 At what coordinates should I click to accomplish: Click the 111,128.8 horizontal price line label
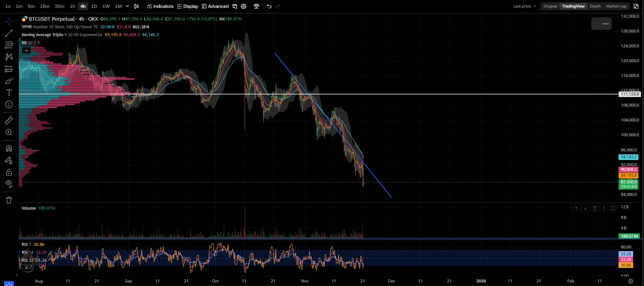click(x=630, y=94)
